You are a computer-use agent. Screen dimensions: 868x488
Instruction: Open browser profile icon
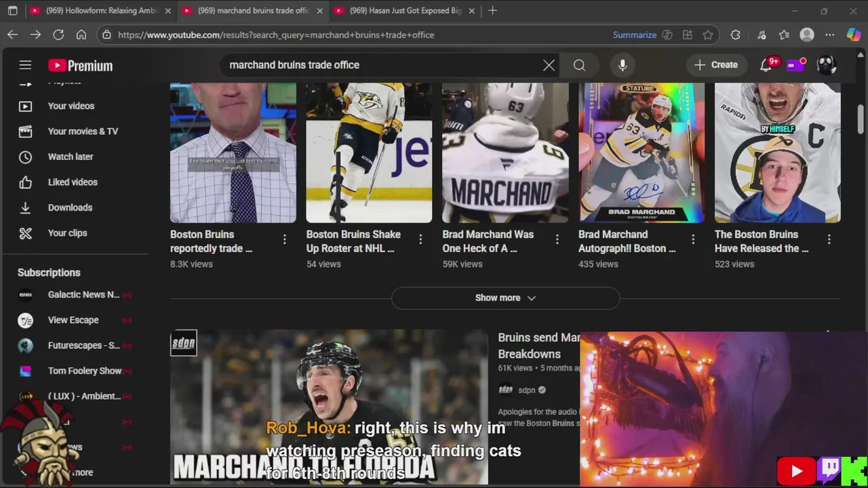coord(807,35)
